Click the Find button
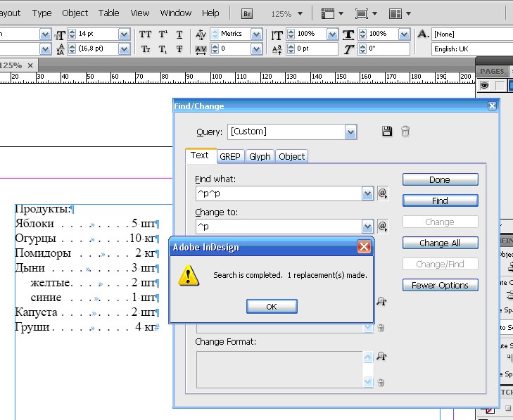The height and width of the screenshot is (420, 513). coord(440,201)
